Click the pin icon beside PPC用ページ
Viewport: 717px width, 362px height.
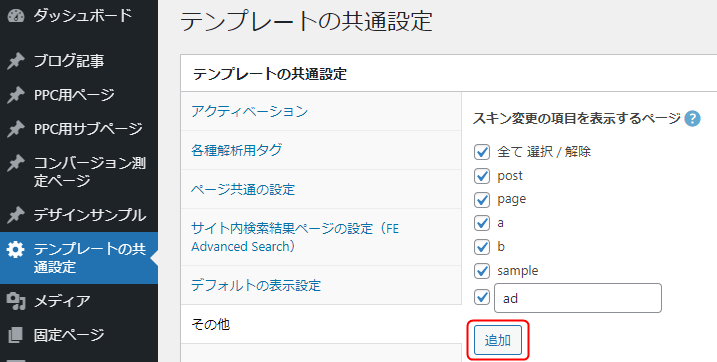(16, 95)
